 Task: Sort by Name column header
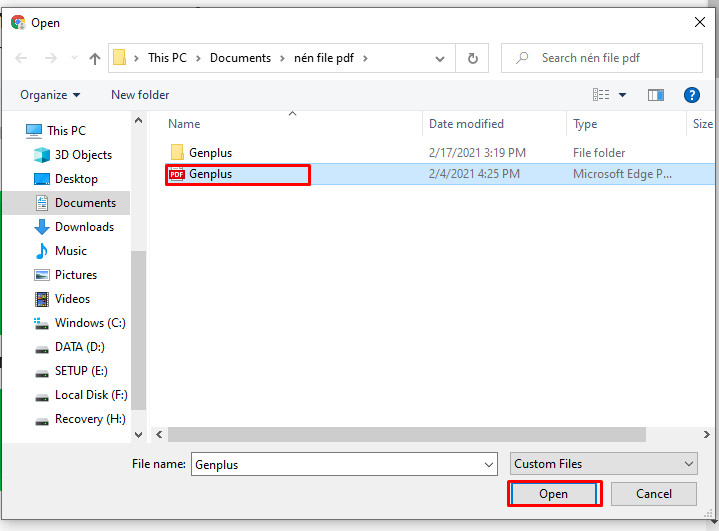coord(184,124)
